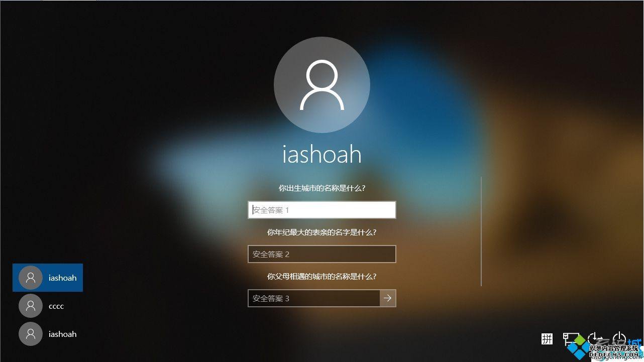644x362 pixels.
Task: Click the highlighted iashoah account avatar
Action: [31, 278]
